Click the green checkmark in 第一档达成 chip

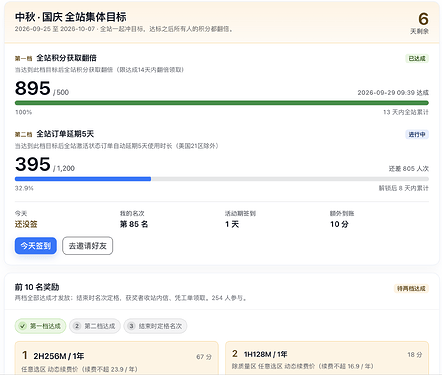pyautogui.click(x=22, y=326)
